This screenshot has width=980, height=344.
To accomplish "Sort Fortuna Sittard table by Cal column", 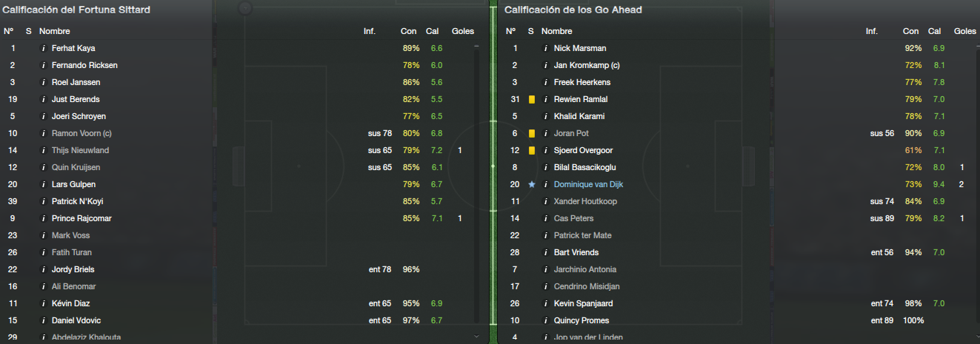I will click(433, 31).
